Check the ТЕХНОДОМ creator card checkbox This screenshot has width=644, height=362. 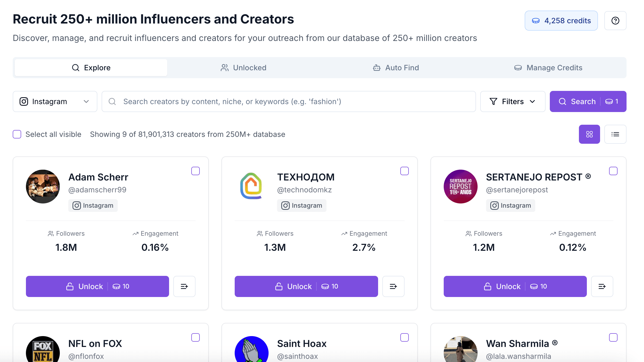[404, 171]
